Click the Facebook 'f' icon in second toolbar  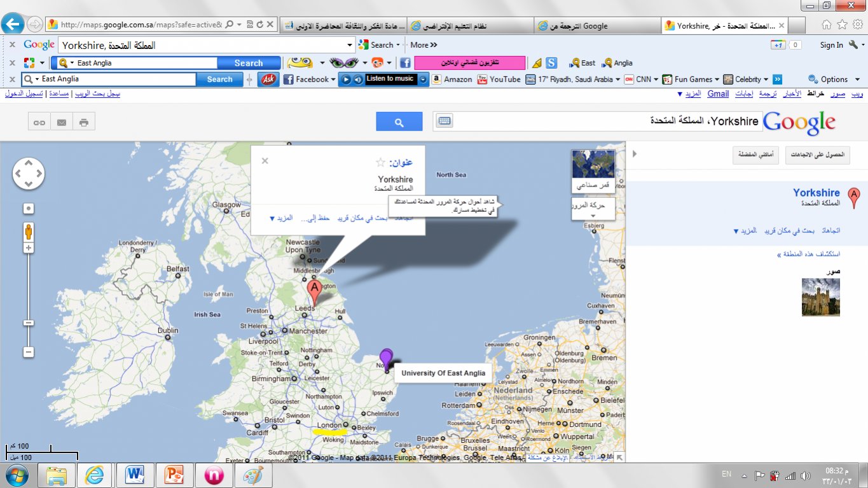click(405, 63)
